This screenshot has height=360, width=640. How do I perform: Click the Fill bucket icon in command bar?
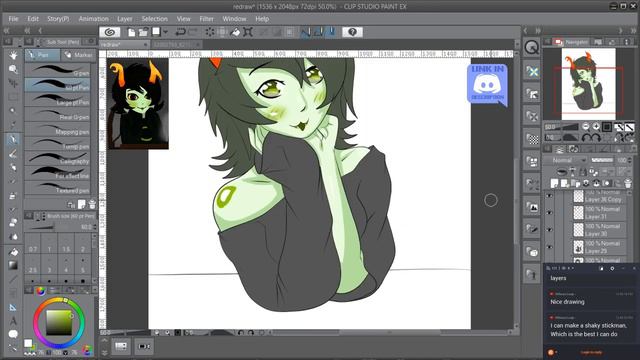click(x=235, y=32)
